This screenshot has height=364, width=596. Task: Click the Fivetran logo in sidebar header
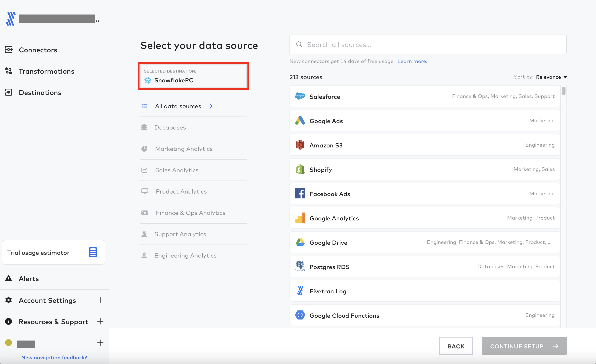coord(11,19)
